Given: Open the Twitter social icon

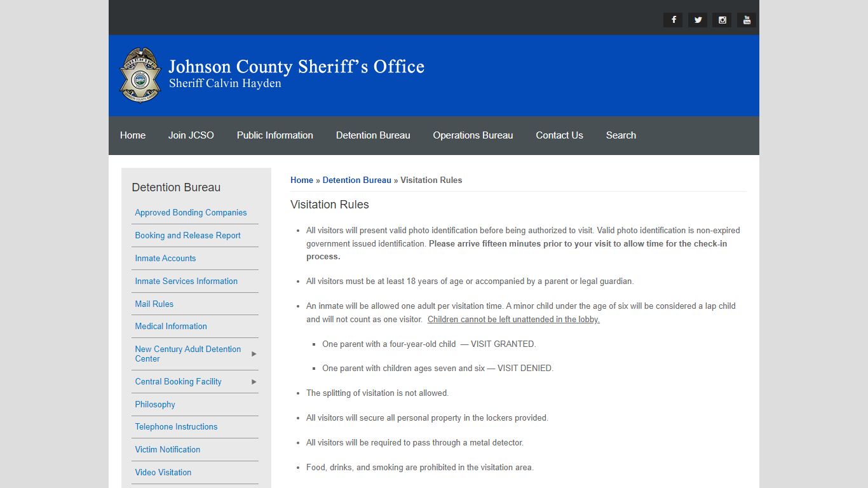Looking at the screenshot, I should (x=698, y=20).
